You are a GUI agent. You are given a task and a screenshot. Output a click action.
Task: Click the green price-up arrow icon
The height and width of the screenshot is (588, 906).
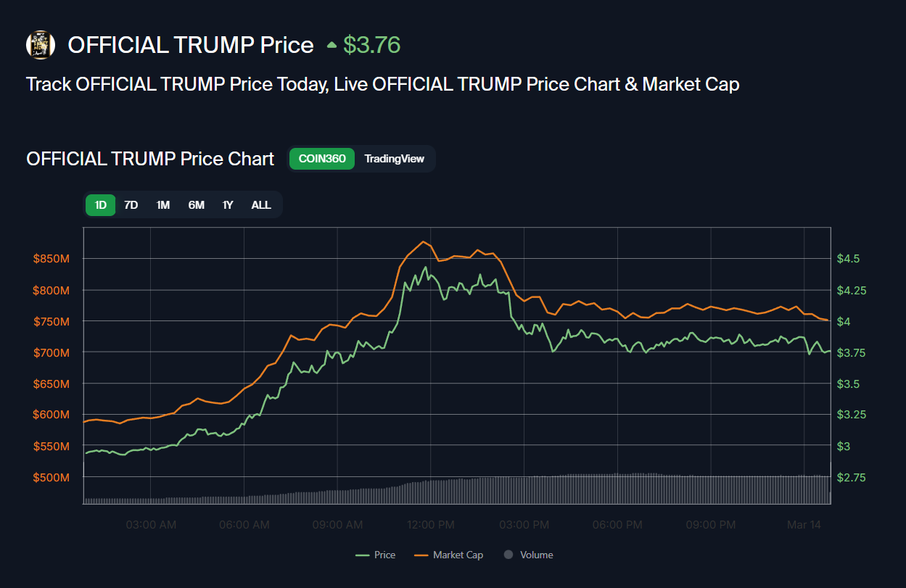tap(331, 45)
